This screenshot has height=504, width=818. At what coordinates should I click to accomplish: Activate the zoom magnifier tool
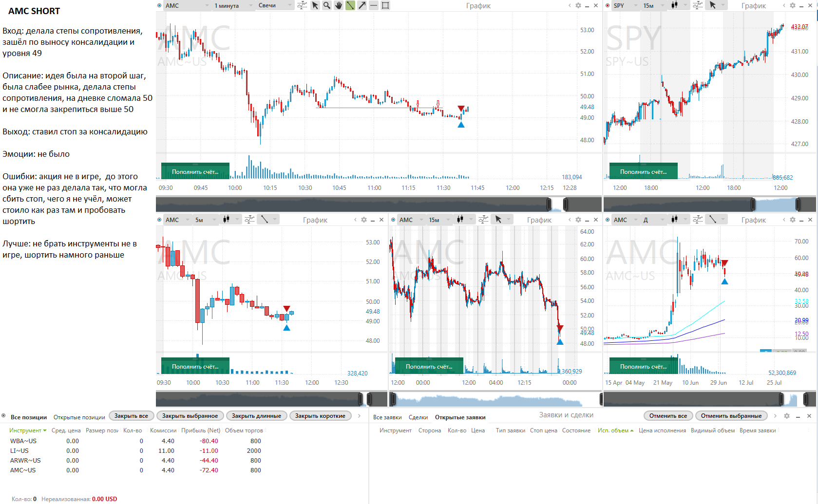tap(327, 5)
